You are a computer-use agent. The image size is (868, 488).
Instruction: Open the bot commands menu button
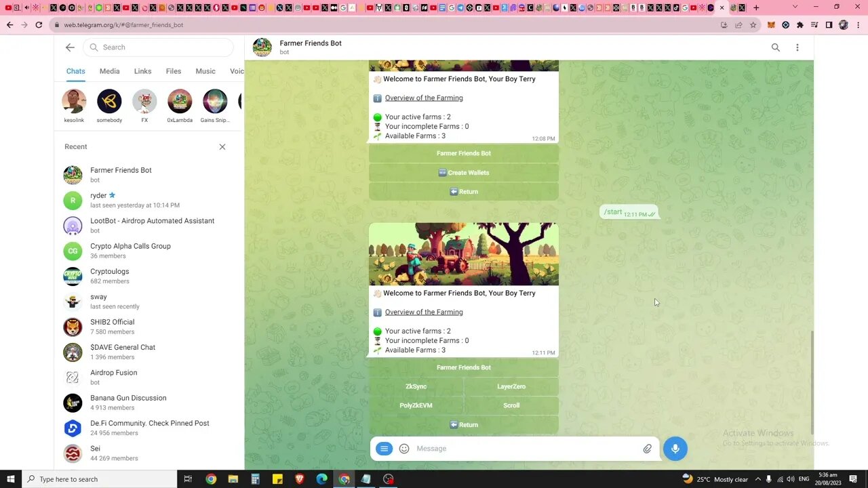point(384,449)
